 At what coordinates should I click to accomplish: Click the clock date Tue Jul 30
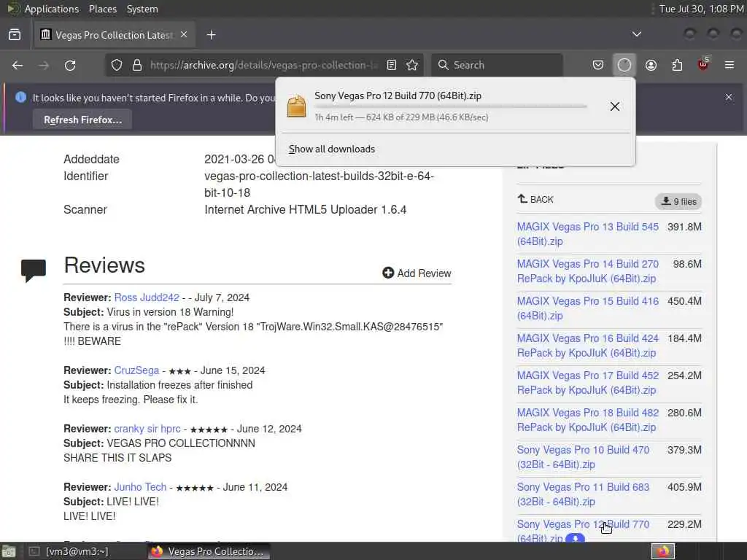tap(701, 9)
